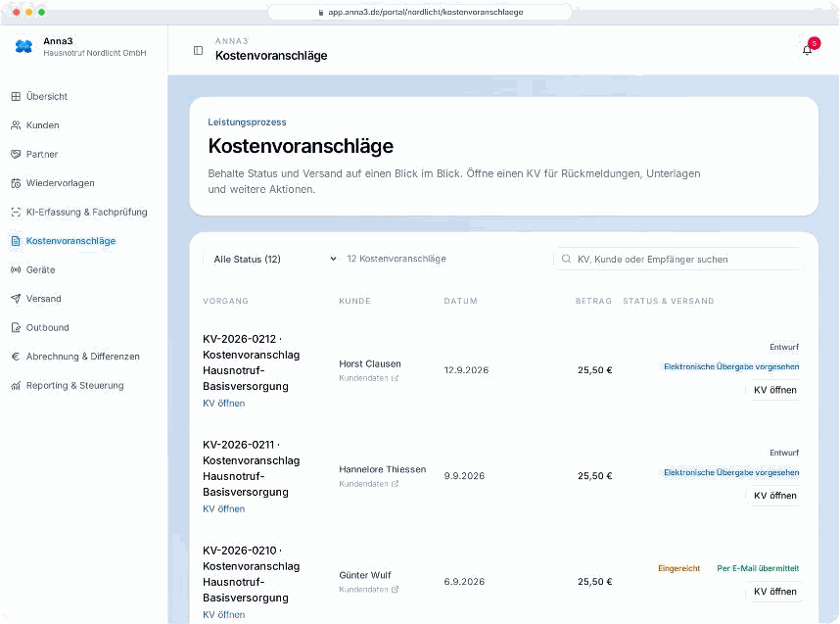Open the notifications bell

point(808,50)
